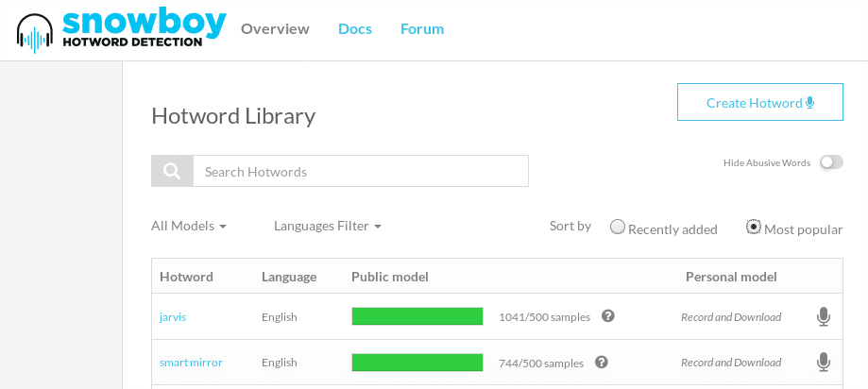Click Record and Download for smart mirror
Viewport: 868px width, 389px height.
731,363
